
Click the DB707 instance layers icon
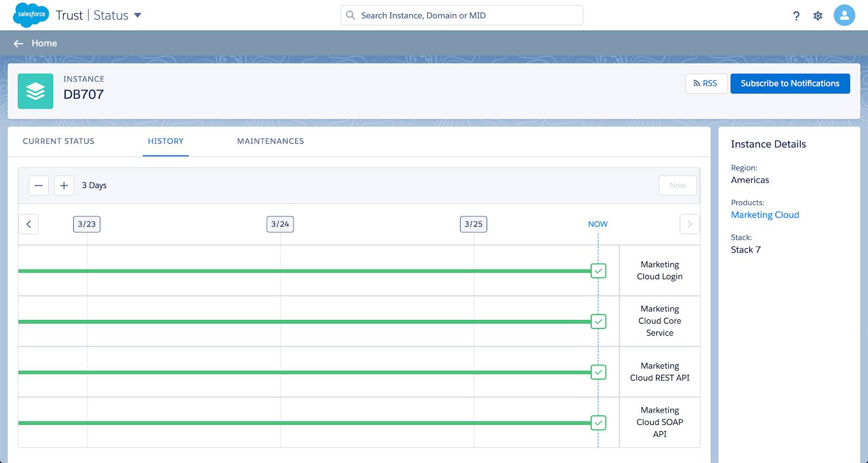coord(35,91)
